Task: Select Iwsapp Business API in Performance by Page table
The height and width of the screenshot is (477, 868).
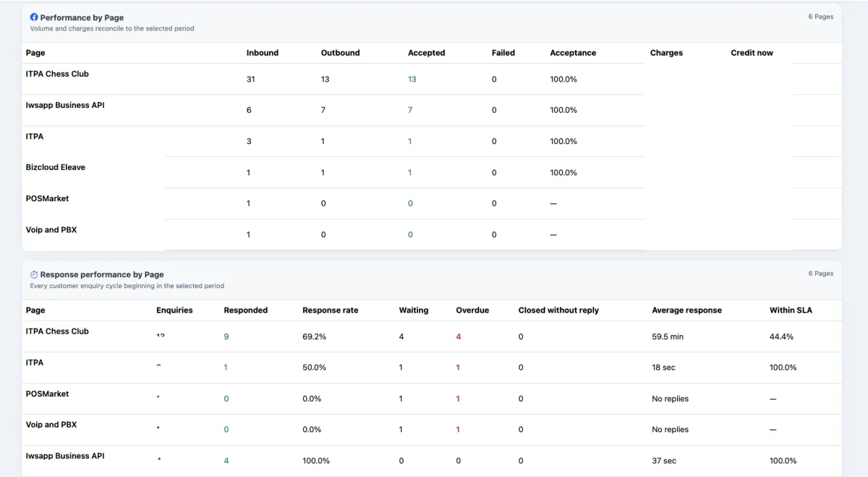Action: [x=65, y=105]
